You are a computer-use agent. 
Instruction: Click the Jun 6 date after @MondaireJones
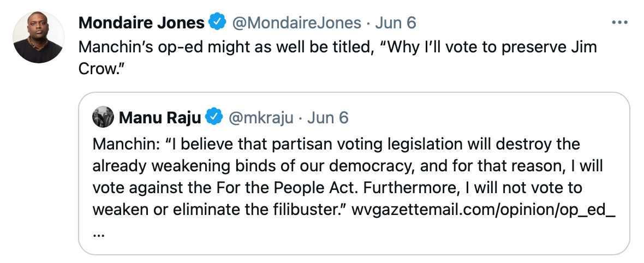tap(397, 23)
